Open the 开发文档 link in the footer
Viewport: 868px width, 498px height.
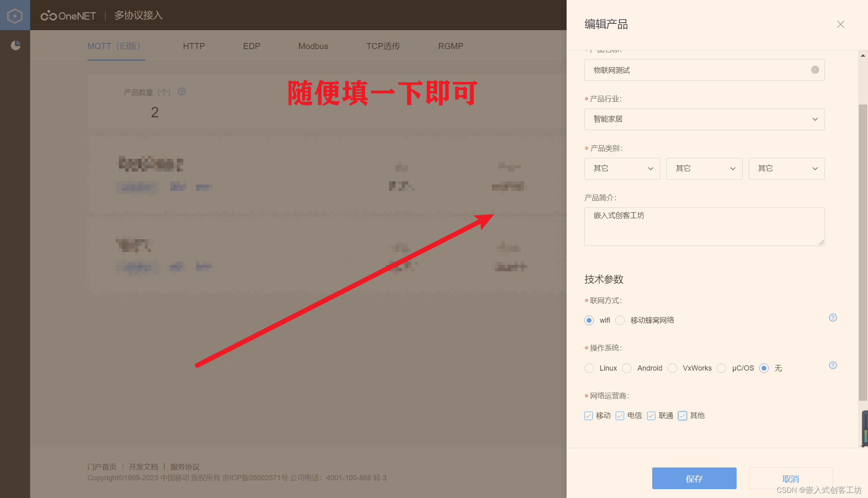tap(143, 467)
